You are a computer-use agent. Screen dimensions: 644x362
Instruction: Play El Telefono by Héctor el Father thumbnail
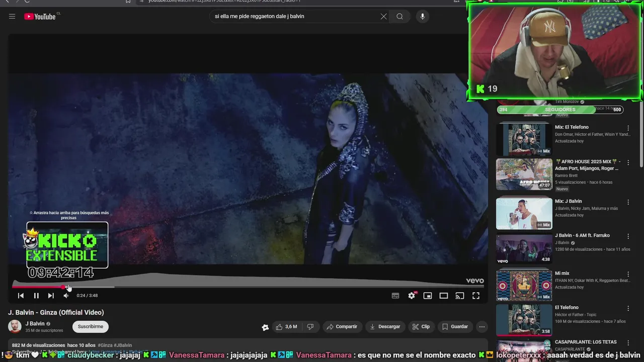point(524,320)
